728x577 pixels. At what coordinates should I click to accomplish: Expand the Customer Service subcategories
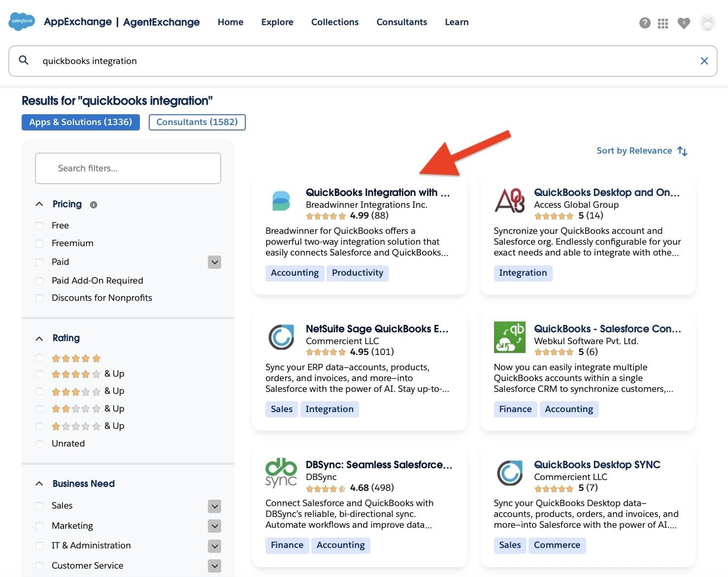tap(214, 566)
